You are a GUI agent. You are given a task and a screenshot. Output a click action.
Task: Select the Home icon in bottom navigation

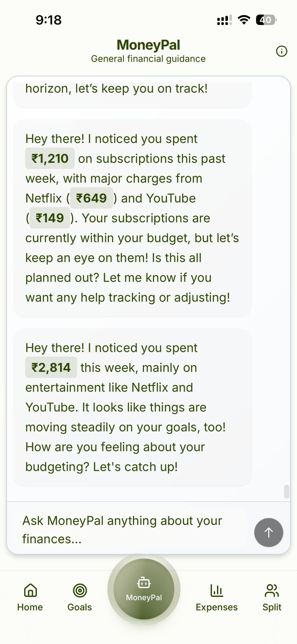click(30, 590)
